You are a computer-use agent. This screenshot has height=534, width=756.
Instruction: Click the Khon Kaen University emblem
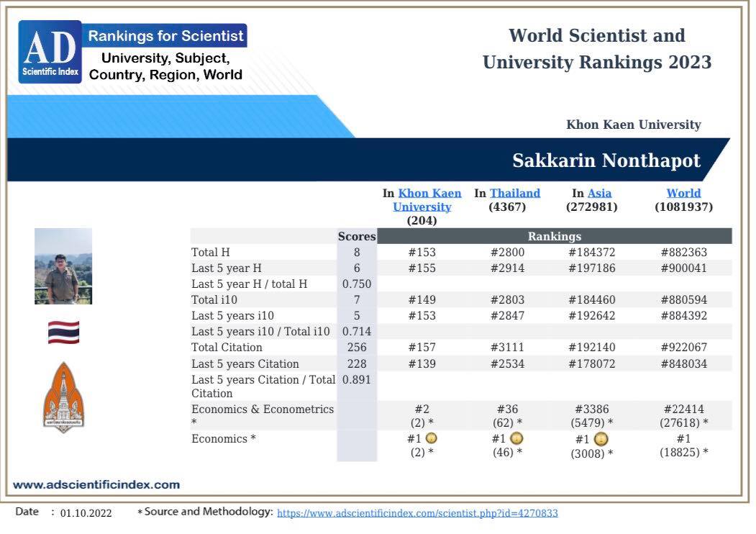tap(63, 397)
